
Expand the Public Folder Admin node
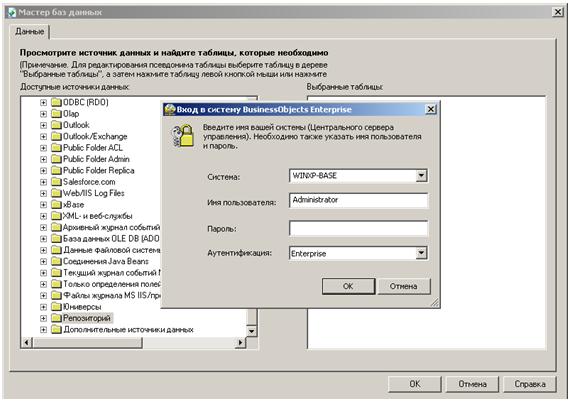[x=43, y=159]
